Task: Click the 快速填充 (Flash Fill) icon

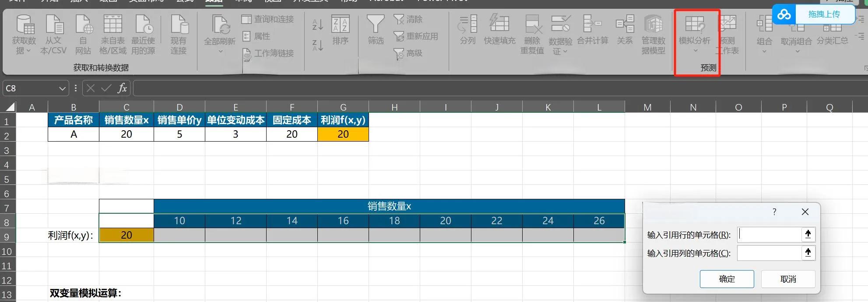Action: click(499, 25)
